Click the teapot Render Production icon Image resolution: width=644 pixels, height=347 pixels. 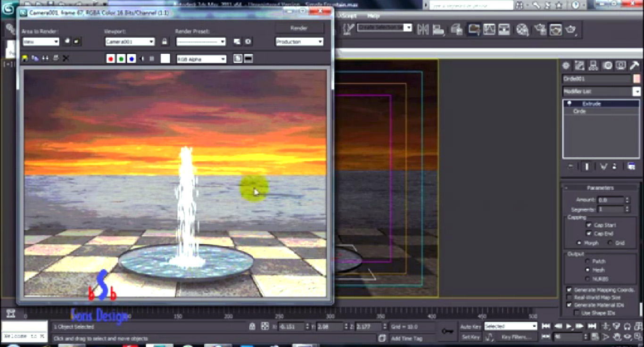571,30
